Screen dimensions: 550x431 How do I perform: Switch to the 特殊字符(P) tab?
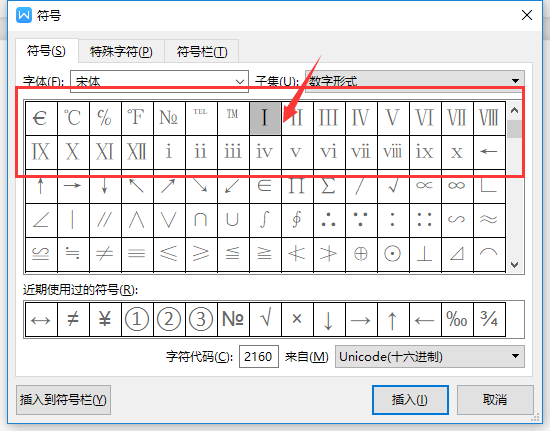click(x=121, y=52)
